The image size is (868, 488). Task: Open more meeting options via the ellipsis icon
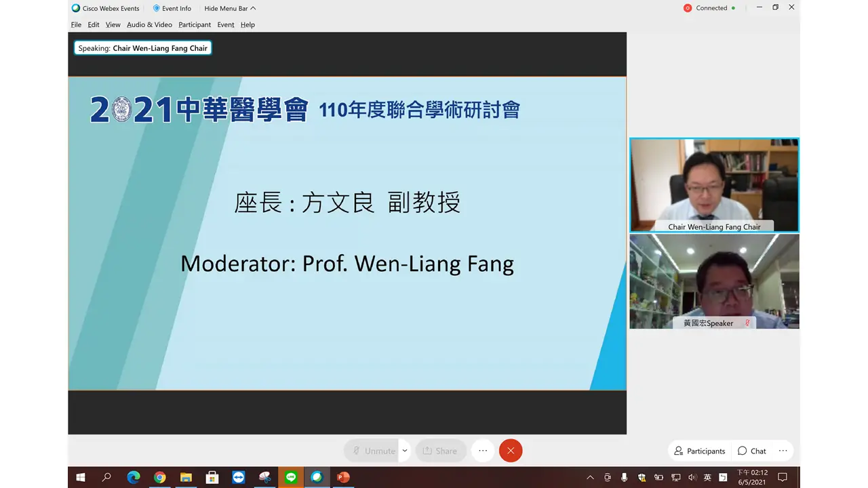coord(482,450)
